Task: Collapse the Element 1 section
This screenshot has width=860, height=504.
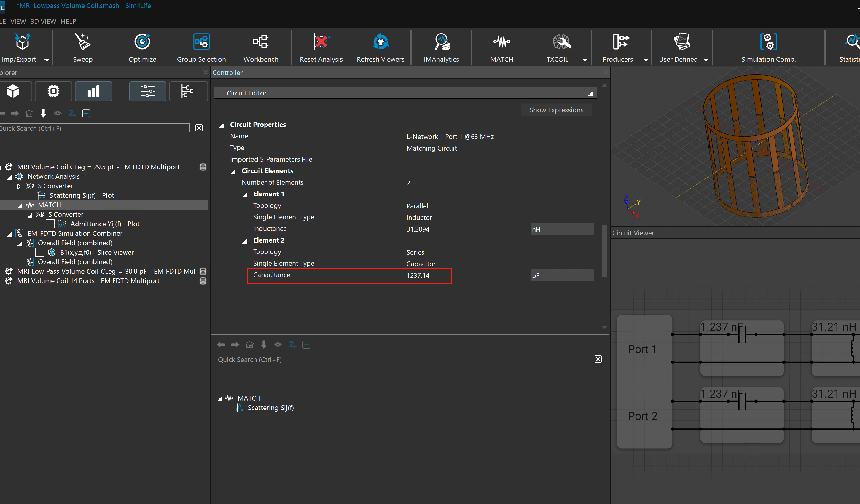Action: pyautogui.click(x=245, y=195)
